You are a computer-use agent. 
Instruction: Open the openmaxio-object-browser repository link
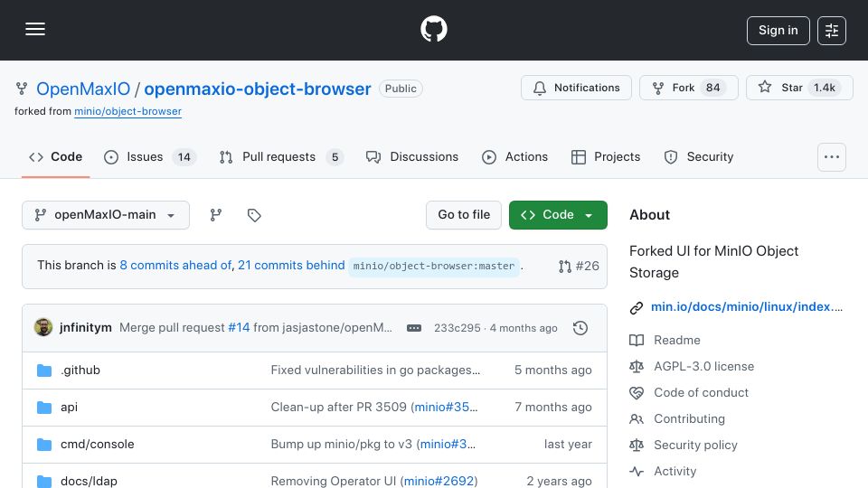click(x=258, y=89)
